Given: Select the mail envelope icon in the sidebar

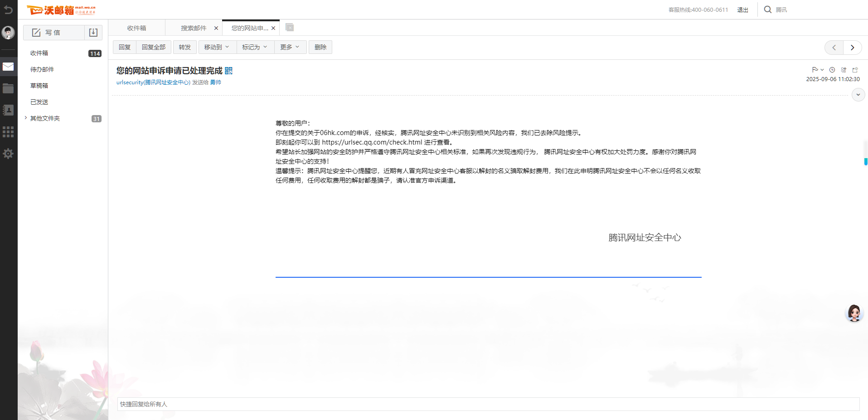Looking at the screenshot, I should pos(8,67).
